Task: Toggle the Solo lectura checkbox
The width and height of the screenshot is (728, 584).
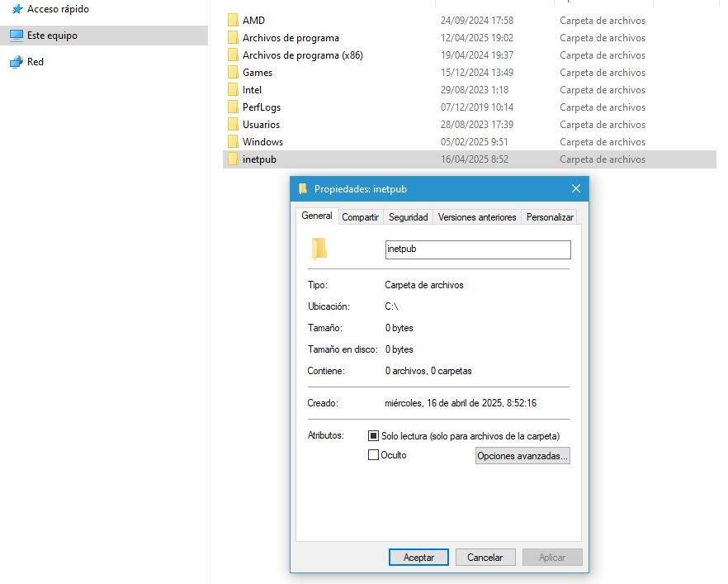Action: [x=373, y=435]
